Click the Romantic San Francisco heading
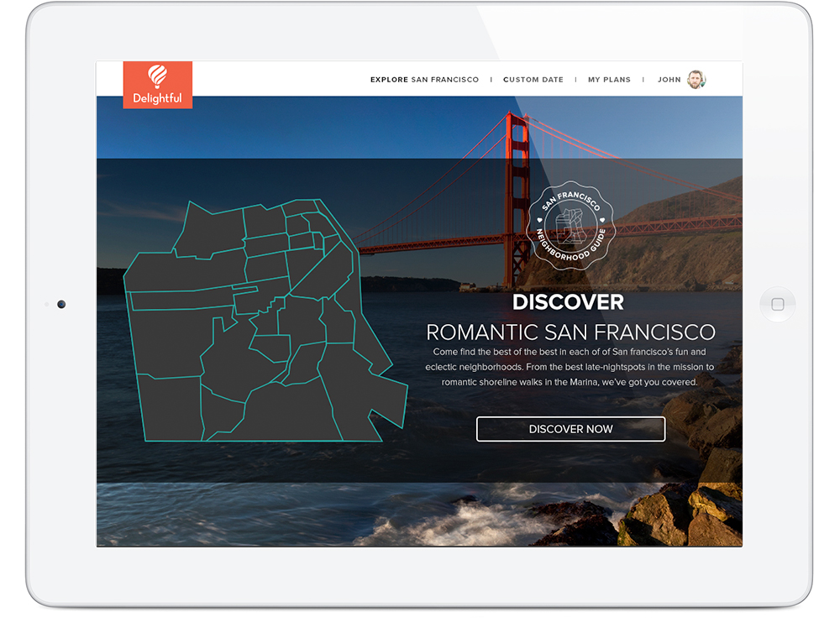The image size is (840, 633). 570,332
